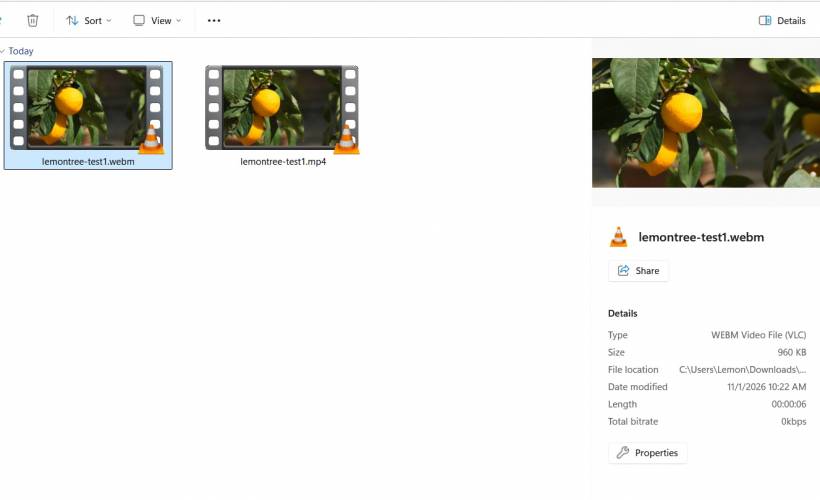Image resolution: width=820 pixels, height=500 pixels.
Task: Click VLC cone icon beside details pane title
Action: point(619,237)
